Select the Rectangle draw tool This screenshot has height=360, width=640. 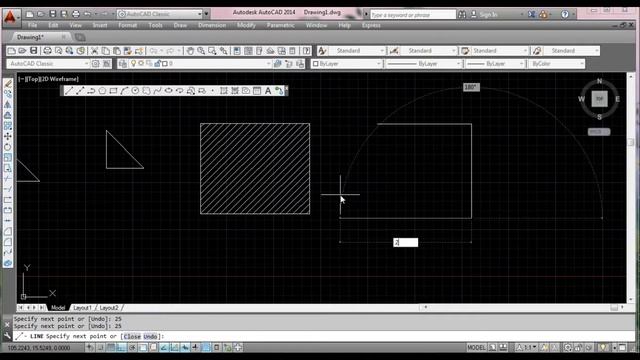coord(113,91)
